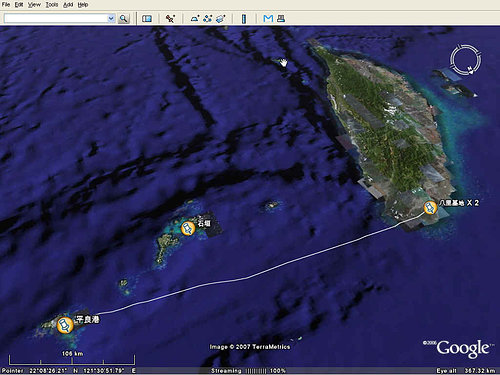This screenshot has height=375, width=500.
Task: Select the Add Polygon tool
Action: pos(195,19)
